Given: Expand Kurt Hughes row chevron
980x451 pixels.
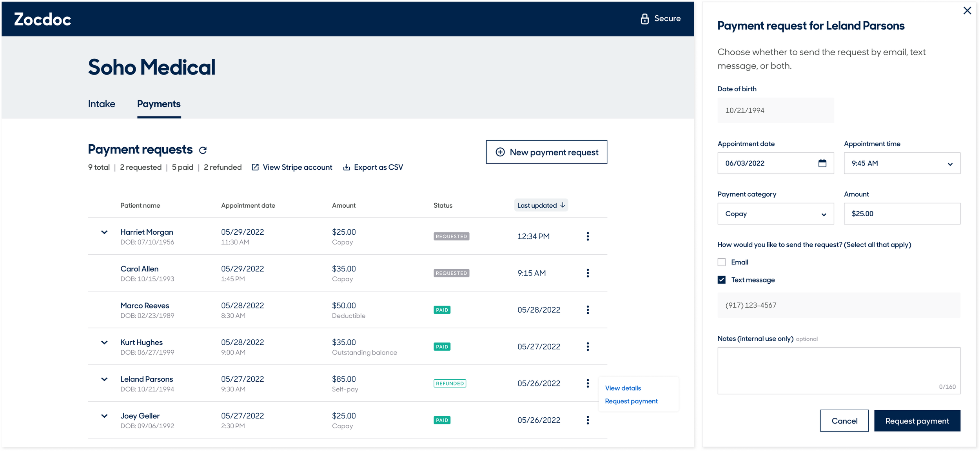Looking at the screenshot, I should [x=104, y=342].
